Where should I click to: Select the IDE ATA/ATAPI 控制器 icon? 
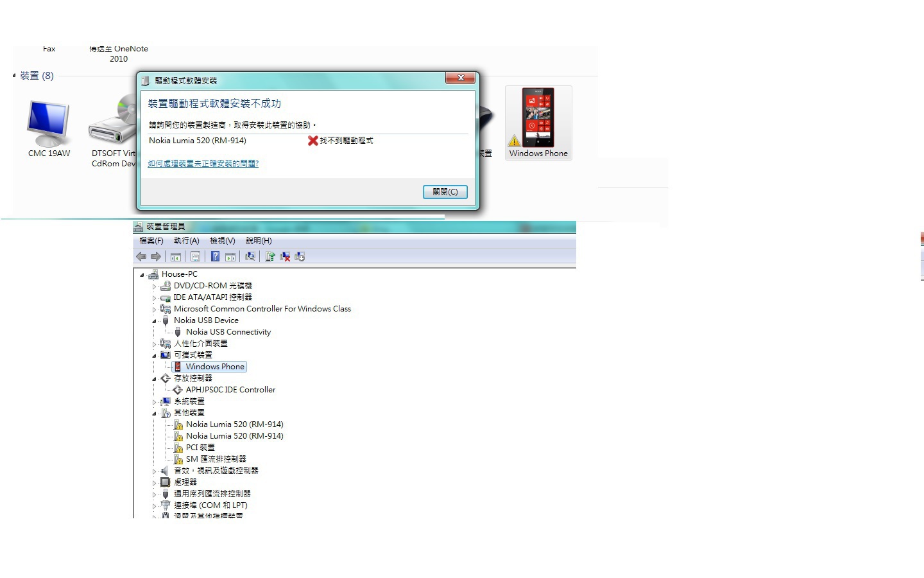pos(166,297)
